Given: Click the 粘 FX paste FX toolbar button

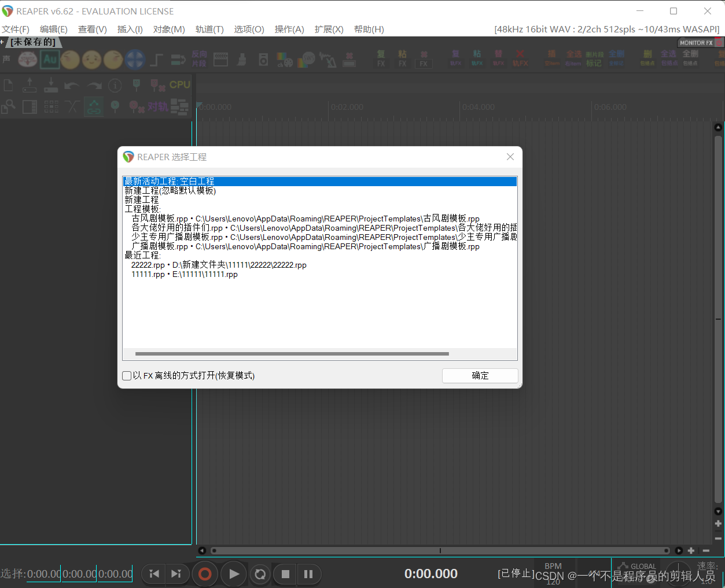Looking at the screenshot, I should (402, 58).
